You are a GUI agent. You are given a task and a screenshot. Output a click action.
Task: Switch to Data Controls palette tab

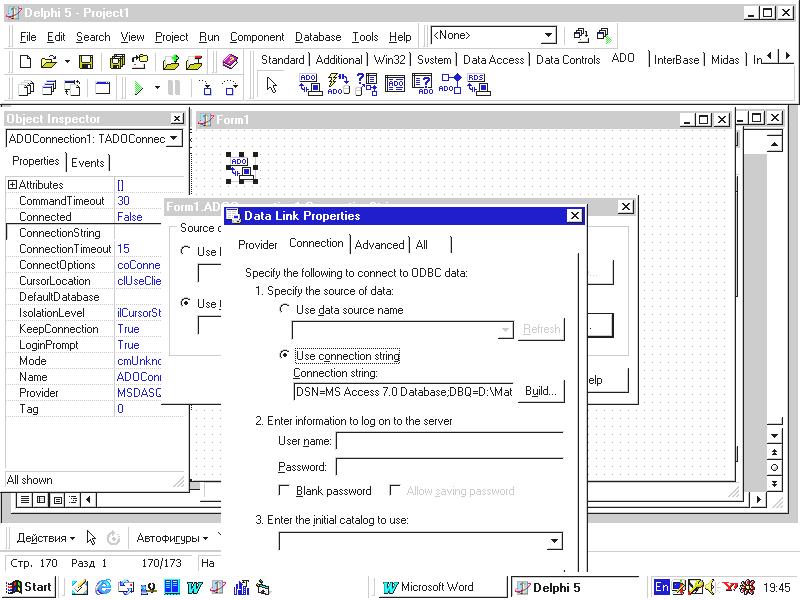567,60
